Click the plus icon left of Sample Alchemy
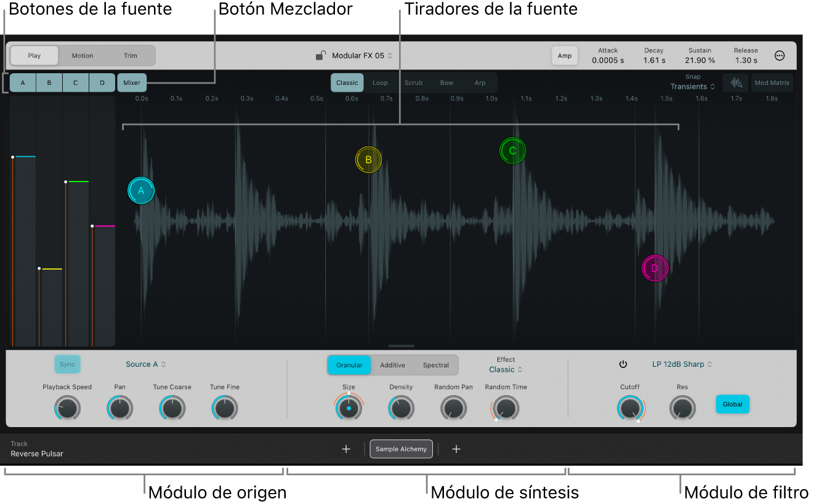This screenshot has width=819, height=504. [x=346, y=449]
